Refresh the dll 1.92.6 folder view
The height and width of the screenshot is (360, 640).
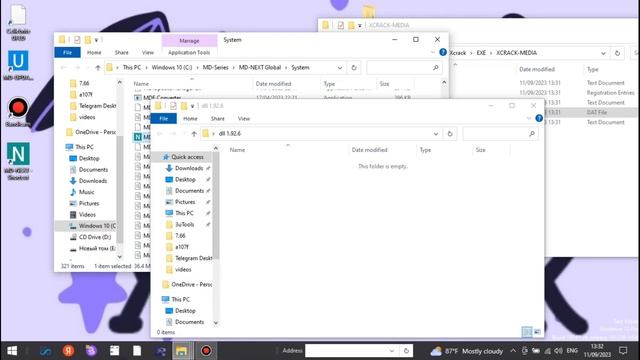pyautogui.click(x=450, y=134)
